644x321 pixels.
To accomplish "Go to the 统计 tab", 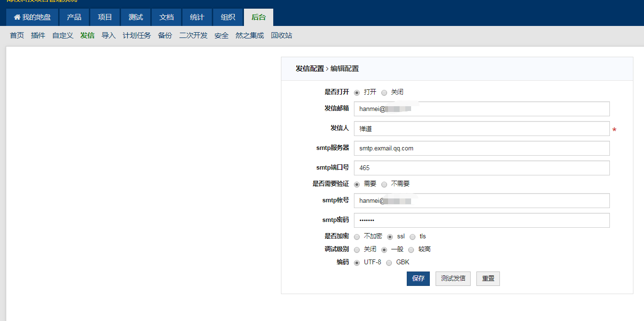I will pos(197,17).
